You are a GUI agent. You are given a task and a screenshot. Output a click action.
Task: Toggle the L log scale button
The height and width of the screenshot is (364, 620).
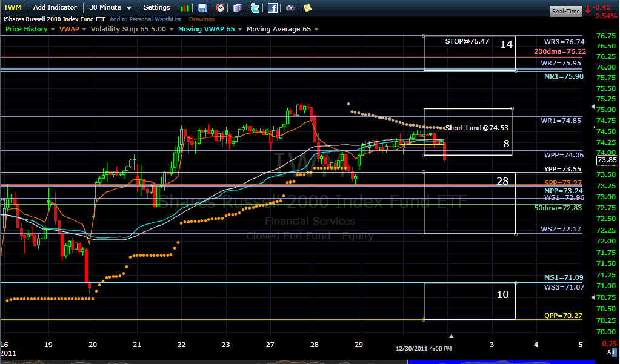pyautogui.click(x=615, y=352)
